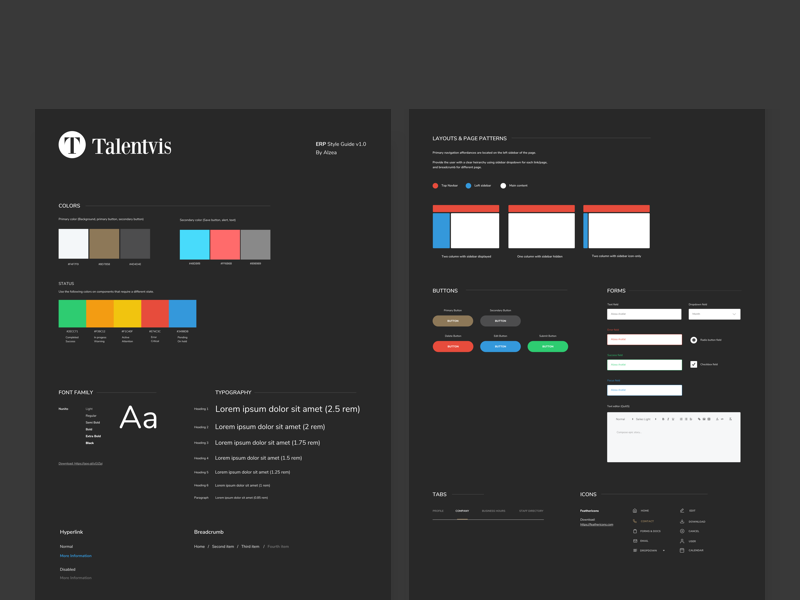Viewport: 800px width, 600px height.
Task: Select the radio button field
Action: (693, 340)
